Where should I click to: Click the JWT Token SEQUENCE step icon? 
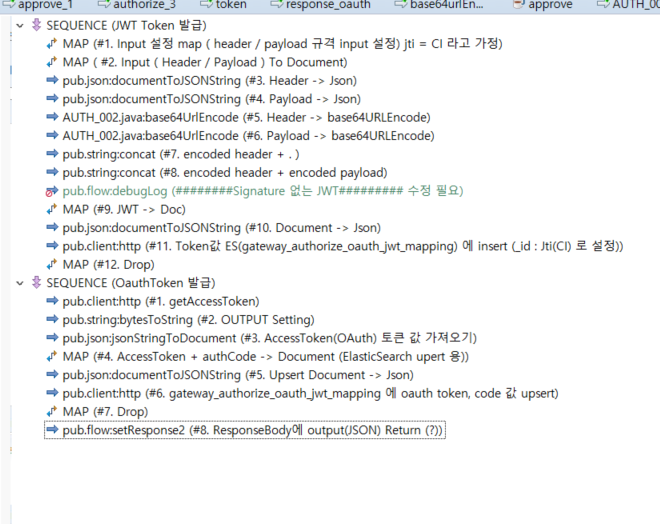37,26
